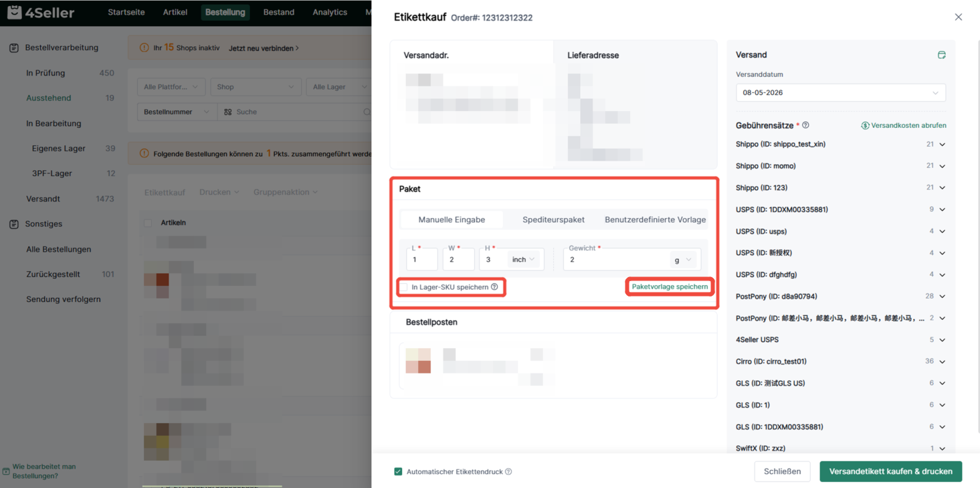The height and width of the screenshot is (488, 980).
Task: Switch to the Spediteurspaket tab
Action: (x=553, y=220)
